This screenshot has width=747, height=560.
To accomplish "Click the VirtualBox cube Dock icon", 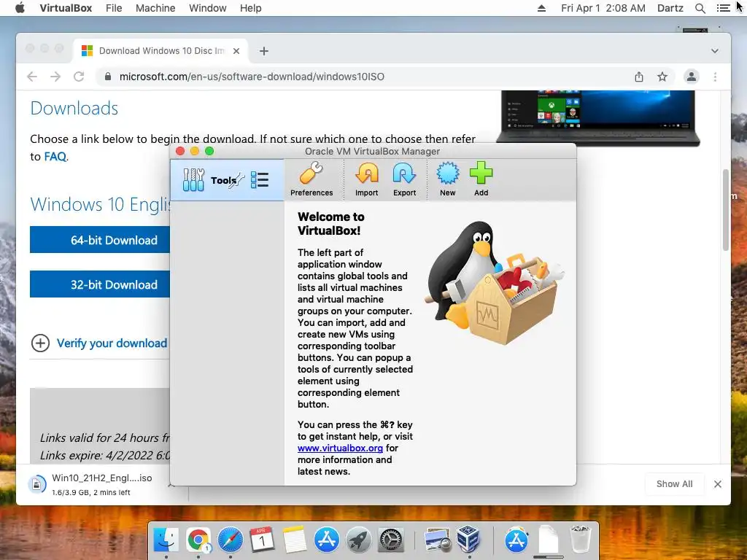I will tap(469, 540).
